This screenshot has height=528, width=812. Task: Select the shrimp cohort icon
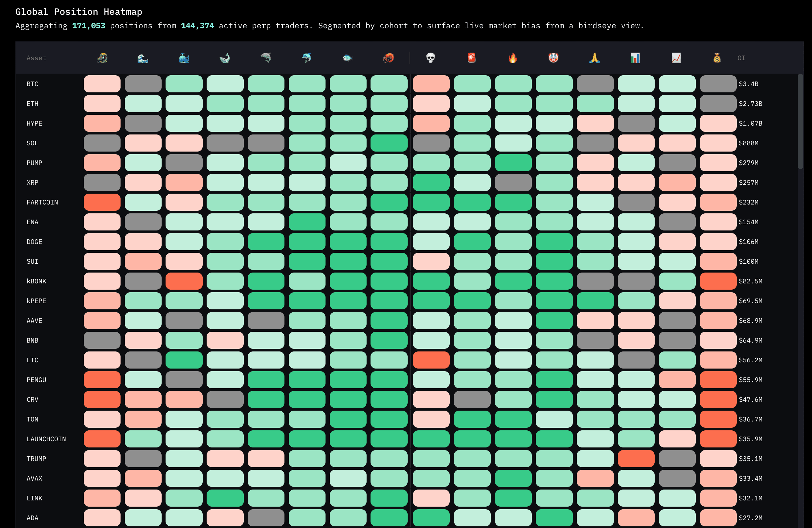(x=389, y=58)
